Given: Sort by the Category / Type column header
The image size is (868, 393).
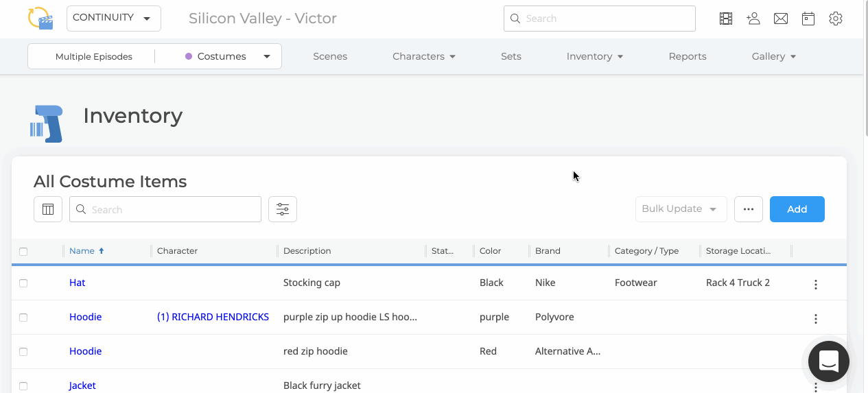Looking at the screenshot, I should [x=646, y=251].
